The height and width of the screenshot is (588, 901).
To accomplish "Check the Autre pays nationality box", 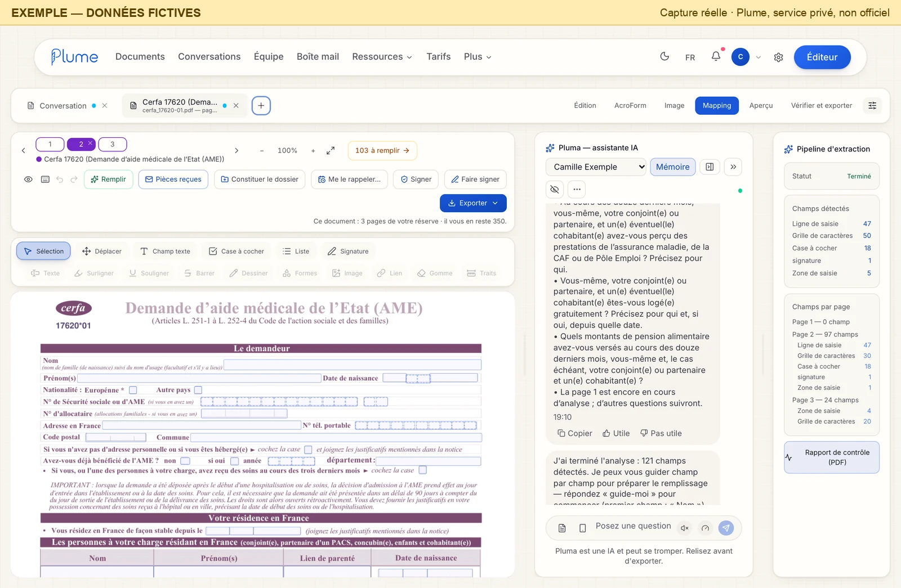I will pyautogui.click(x=198, y=390).
